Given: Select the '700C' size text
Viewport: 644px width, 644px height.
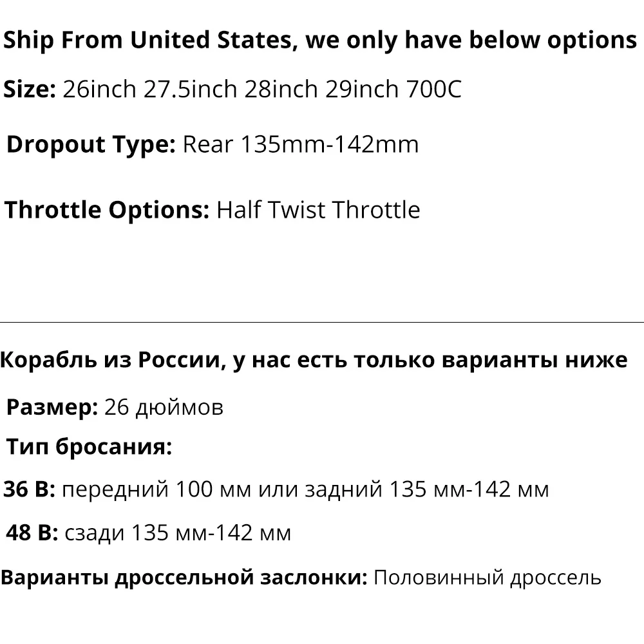Looking at the screenshot, I should tap(433, 89).
